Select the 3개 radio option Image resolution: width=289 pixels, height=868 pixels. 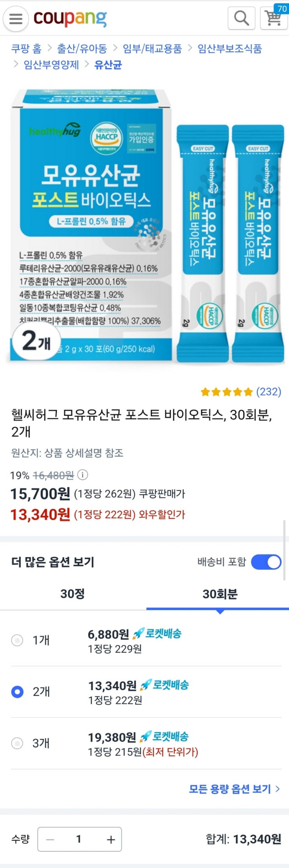(x=17, y=743)
